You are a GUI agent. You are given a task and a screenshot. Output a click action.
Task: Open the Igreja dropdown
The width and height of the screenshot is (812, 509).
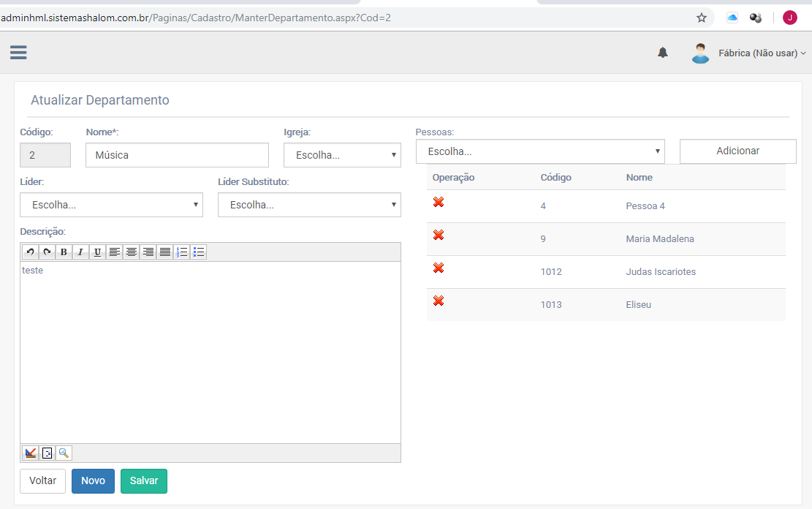pos(342,155)
